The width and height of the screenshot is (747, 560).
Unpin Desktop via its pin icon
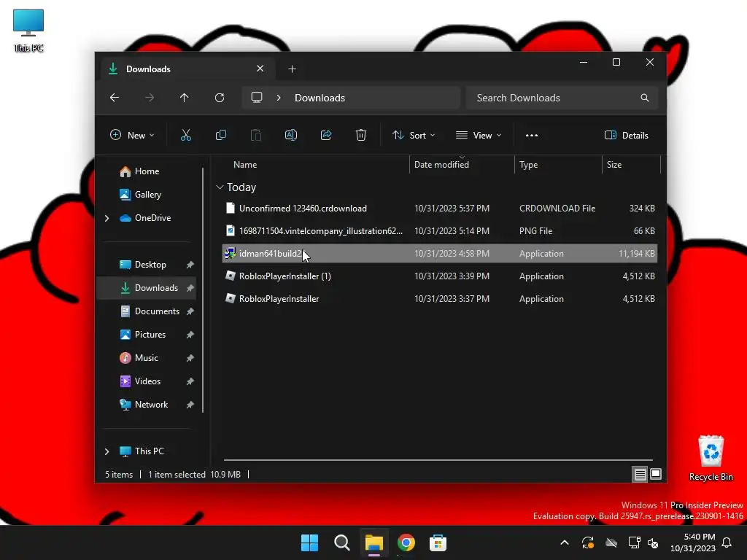point(190,265)
